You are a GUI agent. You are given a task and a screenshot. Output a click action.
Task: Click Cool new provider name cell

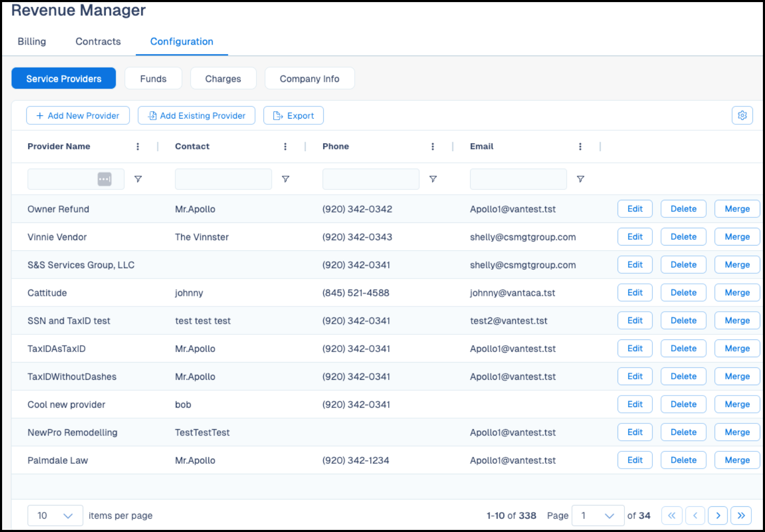click(x=67, y=405)
